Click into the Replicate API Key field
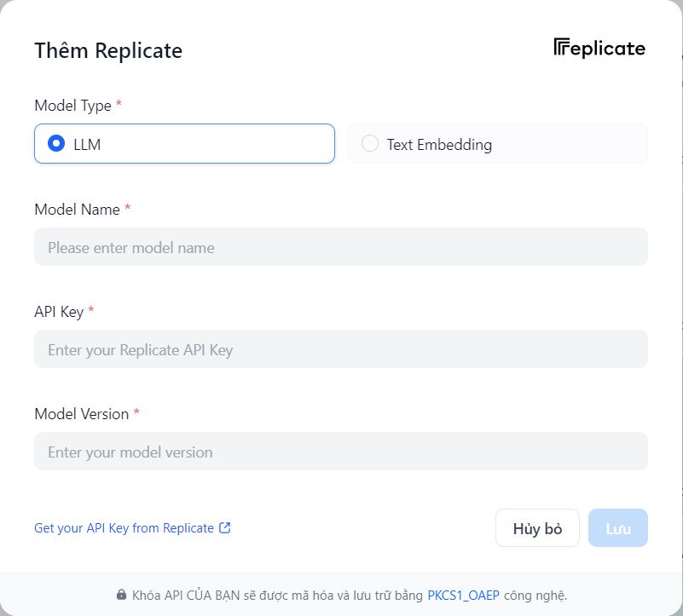Viewport: 683px width, 616px height. click(341, 349)
